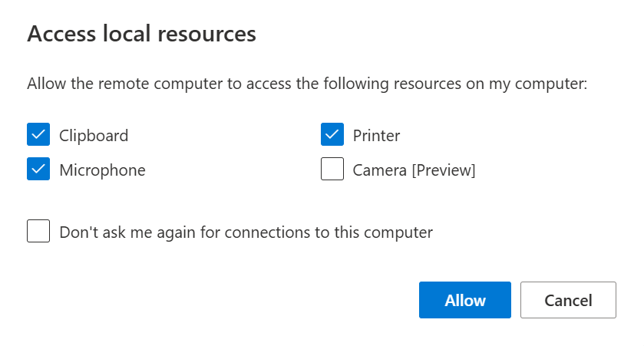The width and height of the screenshot is (644, 346).
Task: Uncheck the Printer checkbox
Action: click(332, 135)
